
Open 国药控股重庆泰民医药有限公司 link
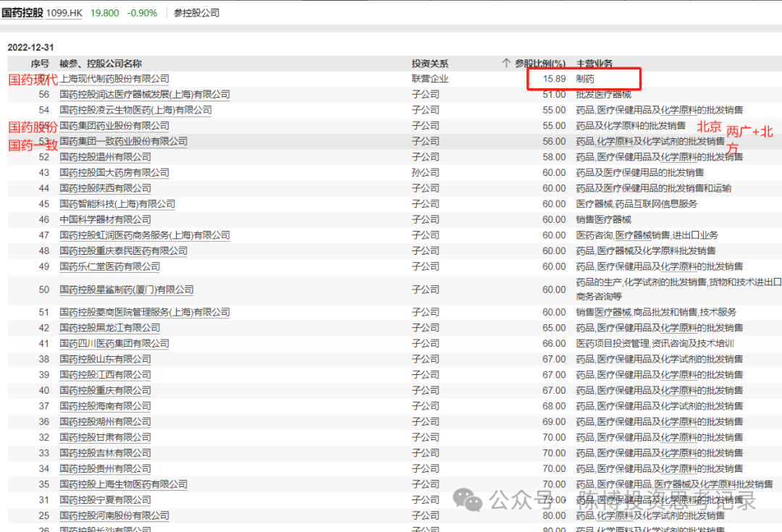coord(123,250)
